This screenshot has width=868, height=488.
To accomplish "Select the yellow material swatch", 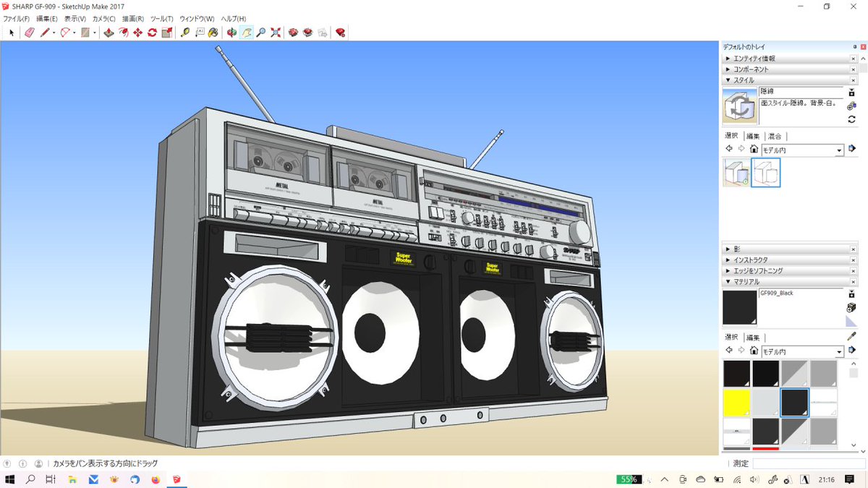I will [736, 403].
